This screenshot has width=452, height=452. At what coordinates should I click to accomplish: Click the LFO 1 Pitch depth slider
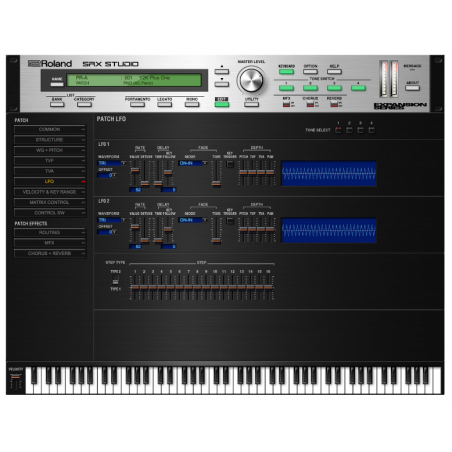tap(243, 173)
